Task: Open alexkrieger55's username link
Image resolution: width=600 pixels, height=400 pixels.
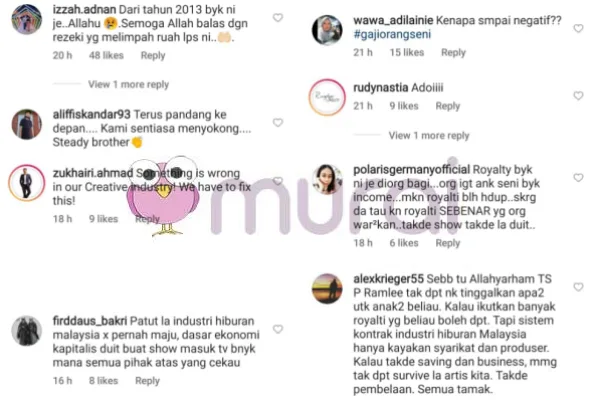Action: coord(388,279)
